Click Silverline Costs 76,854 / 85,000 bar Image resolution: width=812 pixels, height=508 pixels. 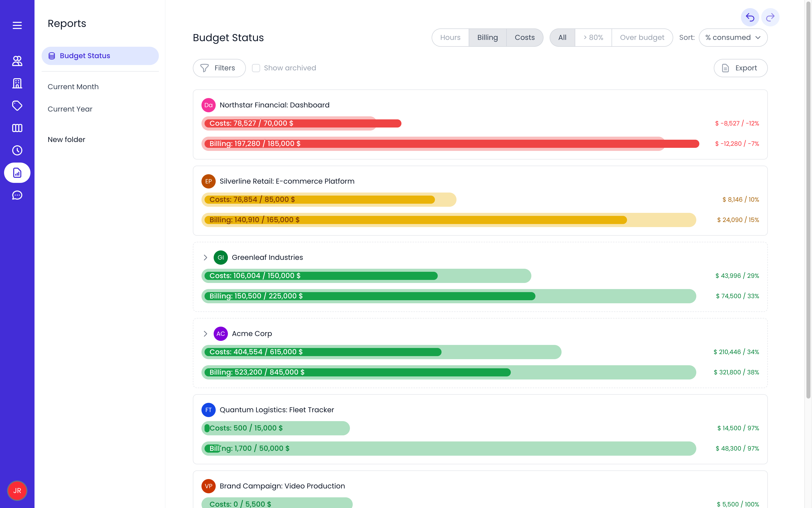click(329, 200)
